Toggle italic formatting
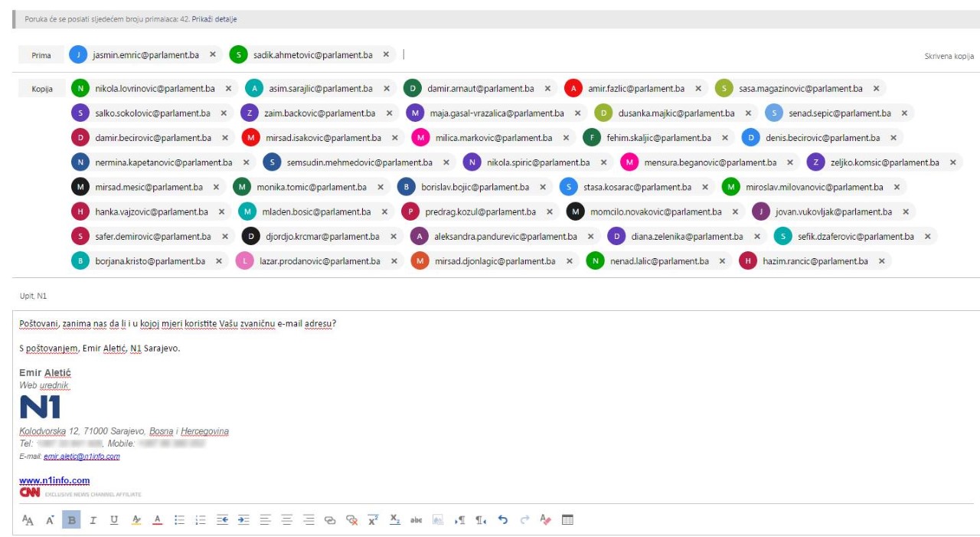 (93, 520)
